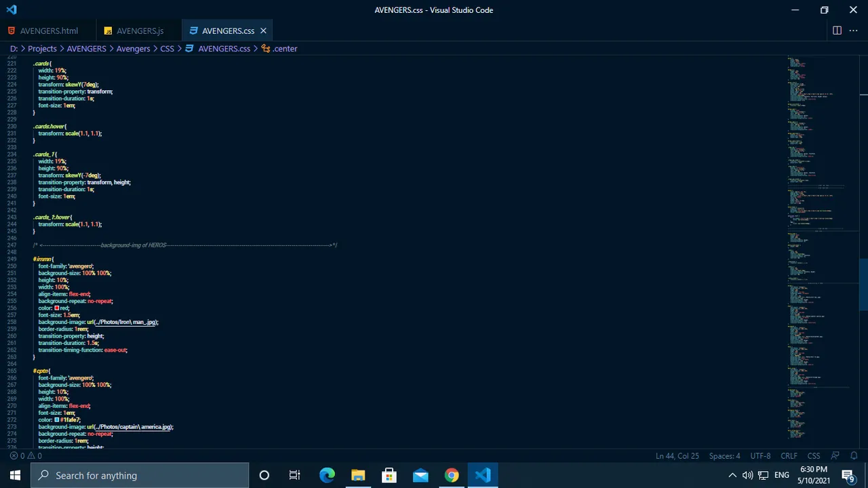This screenshot has width=868, height=488.
Task: Click the .cards_1:hover selector line
Action: click(x=52, y=217)
